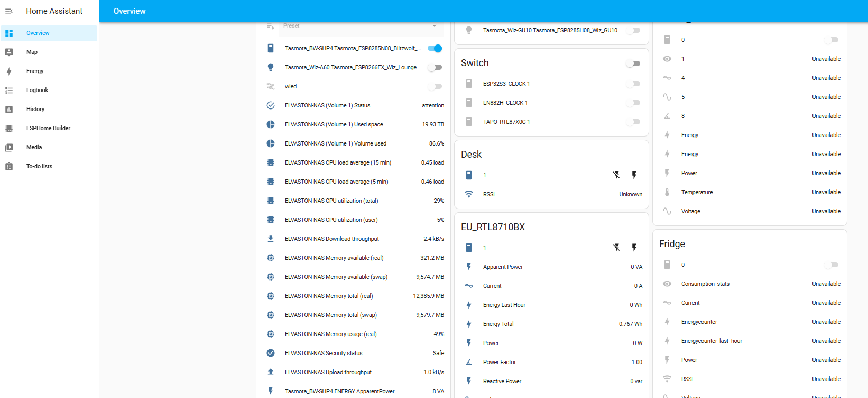Collapse the sidebar menu icon
The height and width of the screenshot is (398, 868).
(9, 11)
